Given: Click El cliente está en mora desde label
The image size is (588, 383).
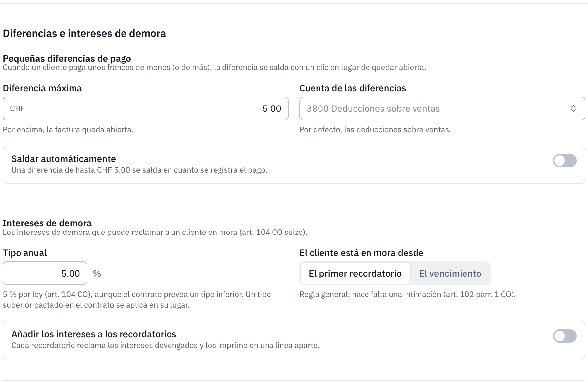Looking at the screenshot, I should [x=361, y=253].
